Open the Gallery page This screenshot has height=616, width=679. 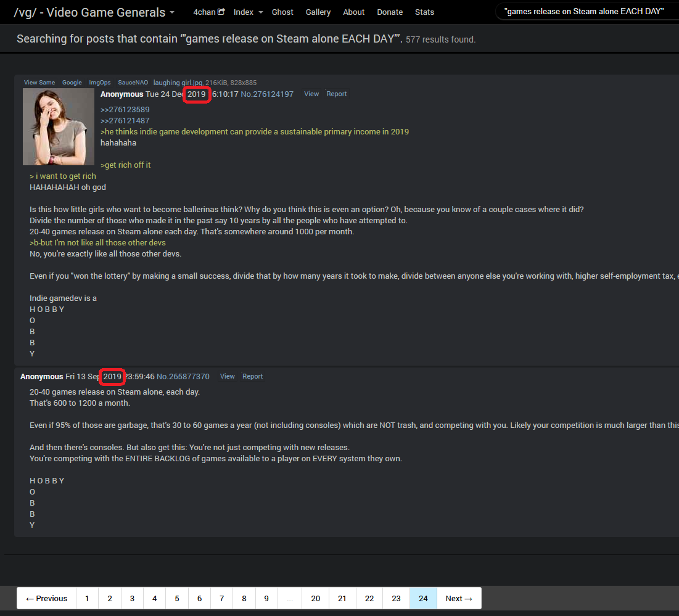point(318,12)
